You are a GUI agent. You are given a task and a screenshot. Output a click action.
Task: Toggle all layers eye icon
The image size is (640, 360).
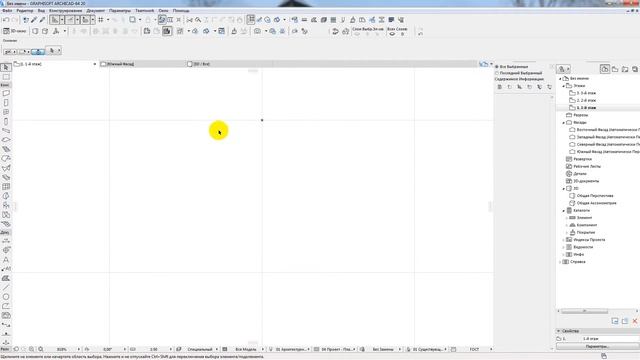pyautogui.click(x=392, y=34)
